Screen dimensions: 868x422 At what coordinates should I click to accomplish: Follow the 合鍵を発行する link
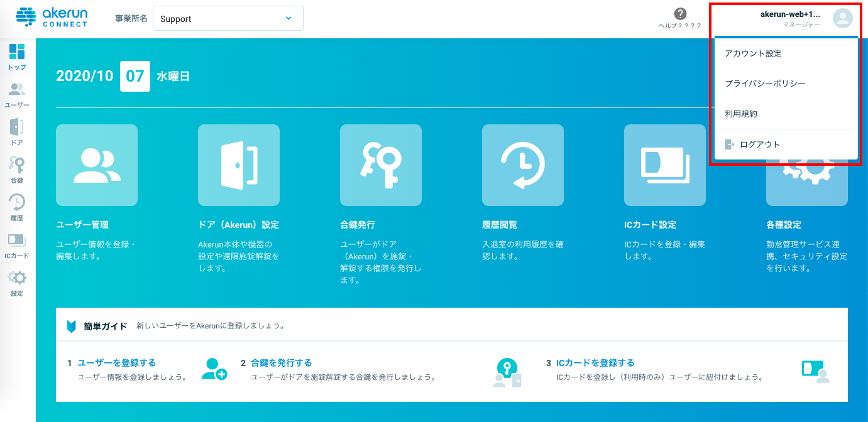281,363
